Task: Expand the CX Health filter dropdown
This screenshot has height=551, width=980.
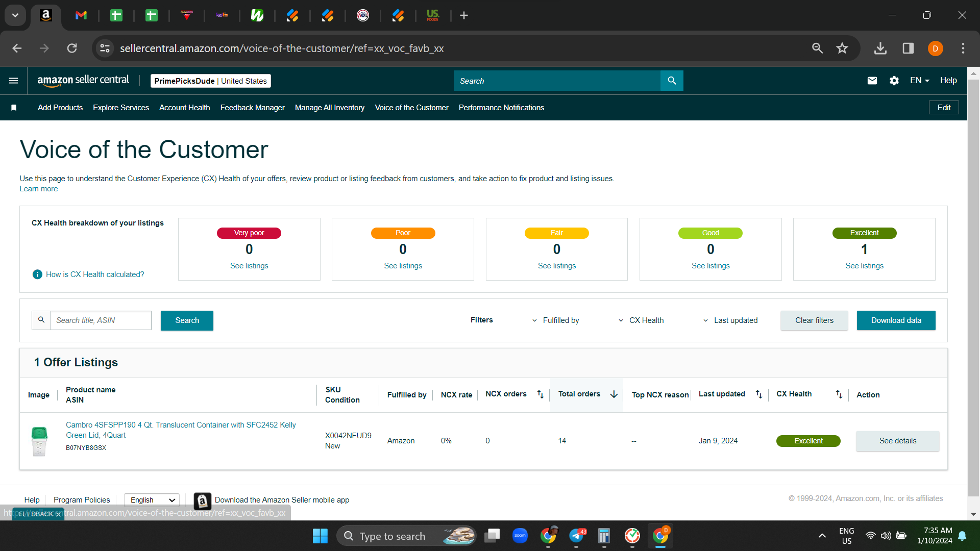Action: (641, 320)
